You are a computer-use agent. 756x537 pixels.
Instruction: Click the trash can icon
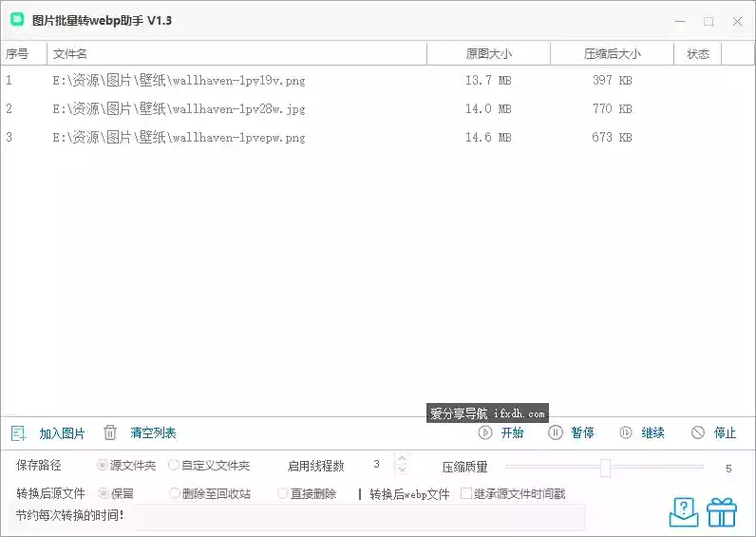pos(110,432)
